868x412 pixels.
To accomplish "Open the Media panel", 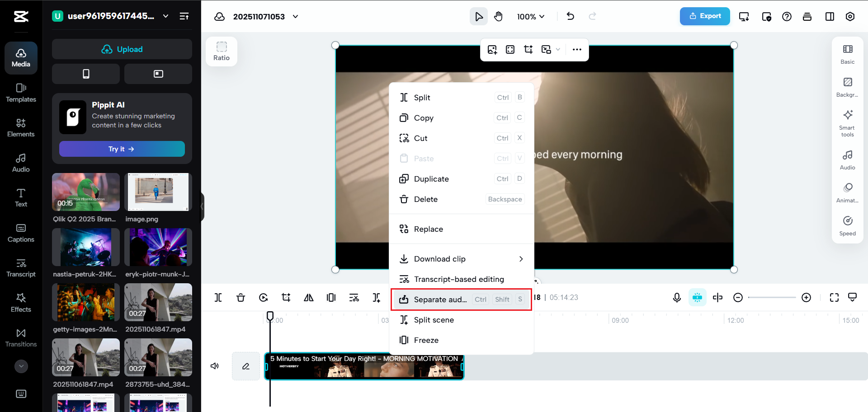I will [x=21, y=58].
